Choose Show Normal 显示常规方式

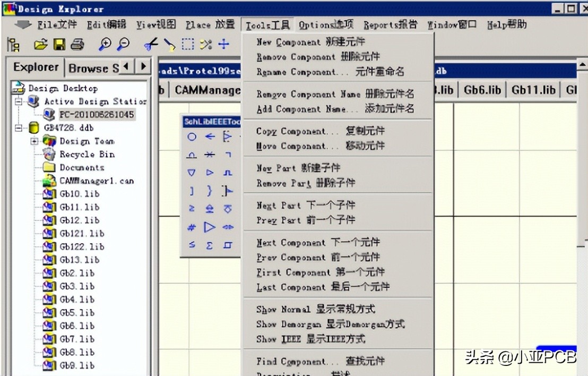316,309
